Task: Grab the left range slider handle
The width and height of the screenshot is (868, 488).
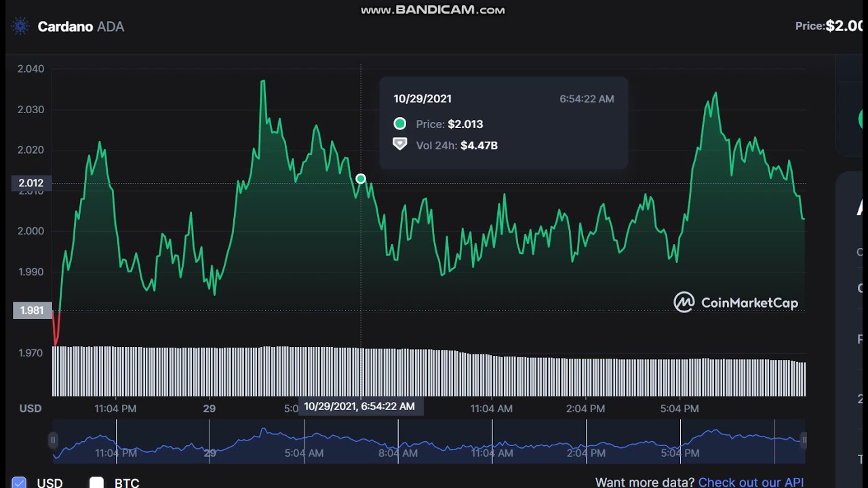Action: [53, 440]
